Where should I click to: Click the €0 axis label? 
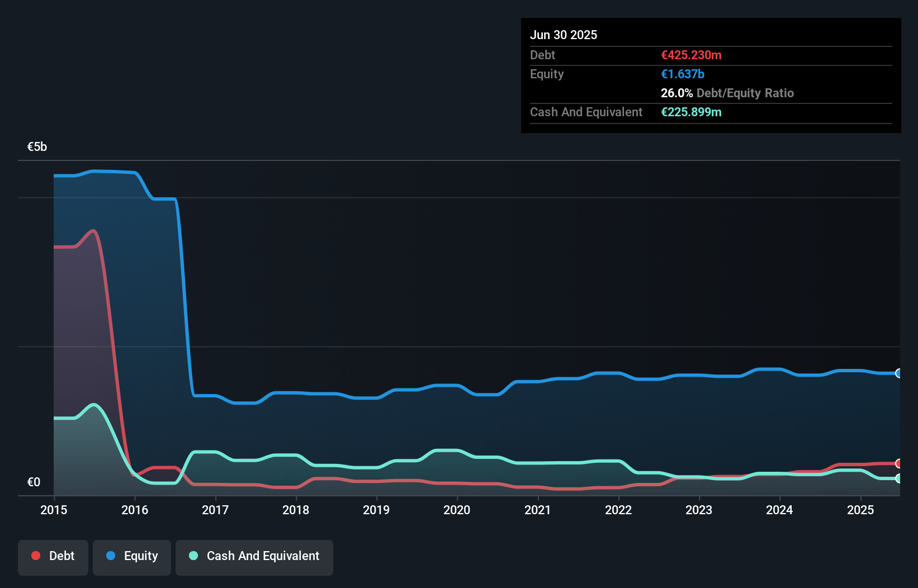[x=34, y=482]
